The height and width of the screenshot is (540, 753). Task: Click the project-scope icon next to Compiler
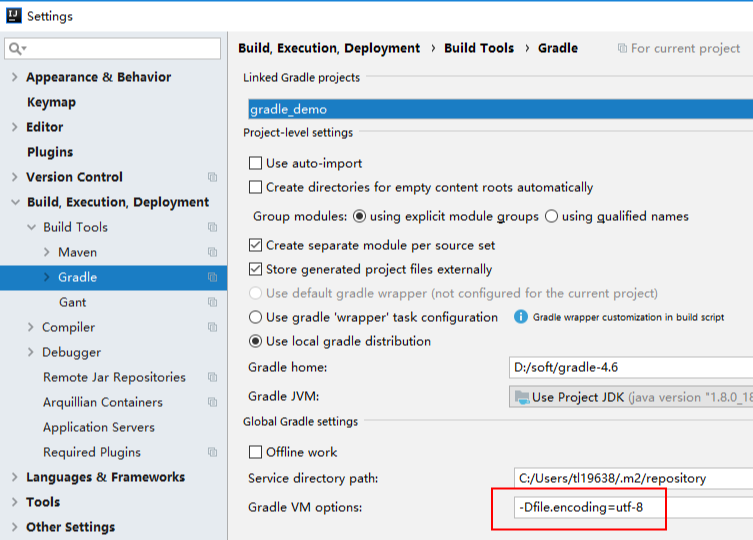(212, 327)
